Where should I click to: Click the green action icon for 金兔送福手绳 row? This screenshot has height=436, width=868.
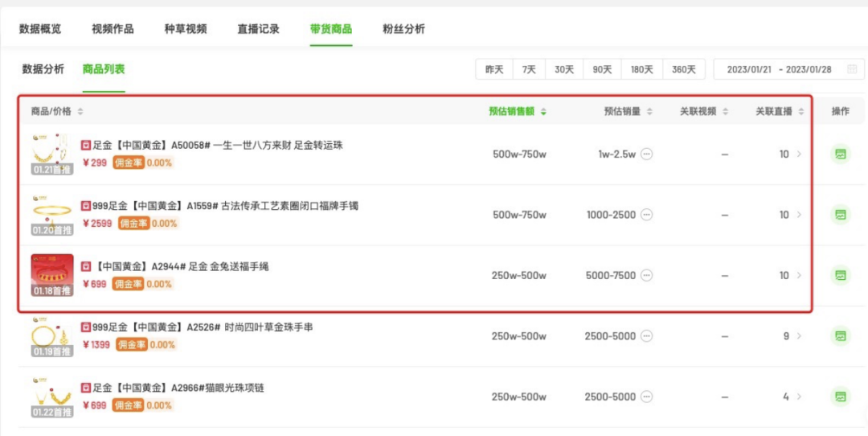click(841, 275)
